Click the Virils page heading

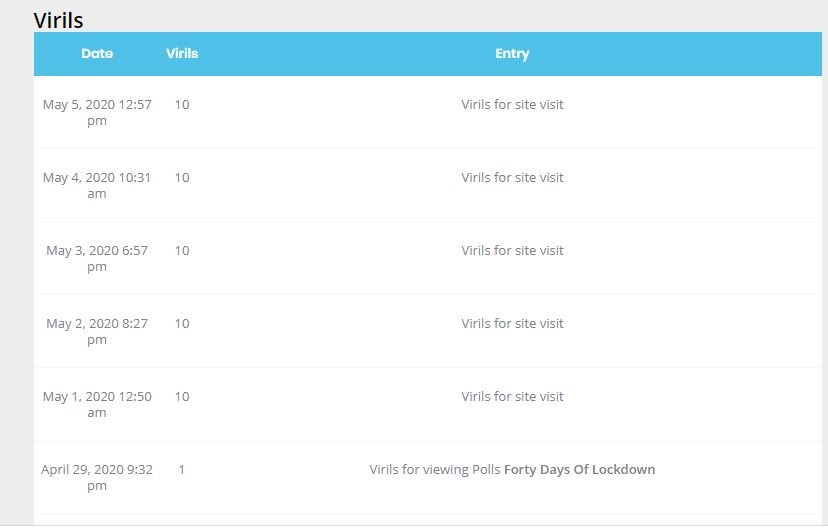[58, 21]
